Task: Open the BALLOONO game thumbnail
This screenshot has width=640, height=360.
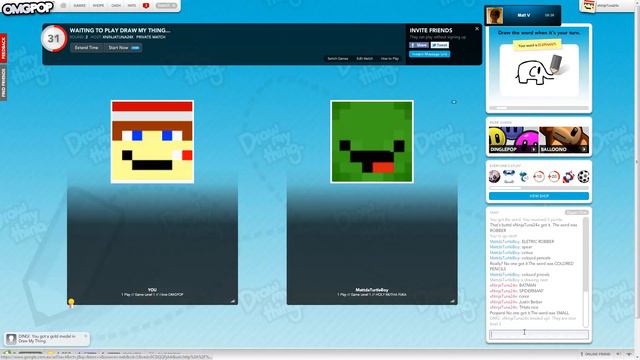Action: tap(564, 140)
